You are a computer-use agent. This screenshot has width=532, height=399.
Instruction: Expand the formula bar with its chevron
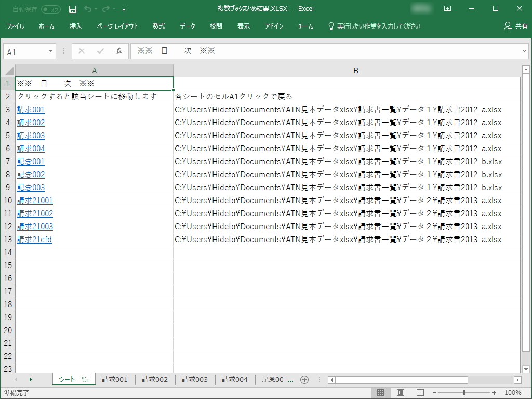tap(525, 51)
